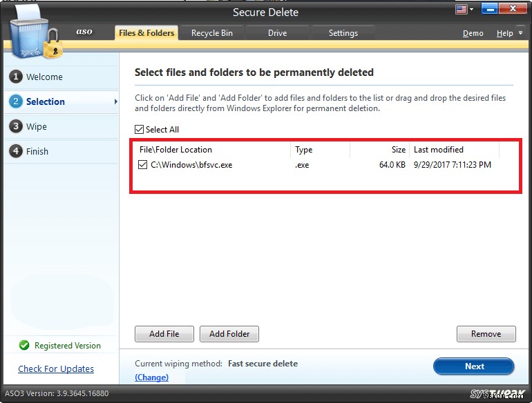
Task: Open the Recycle Bin tab
Action: tap(211, 33)
